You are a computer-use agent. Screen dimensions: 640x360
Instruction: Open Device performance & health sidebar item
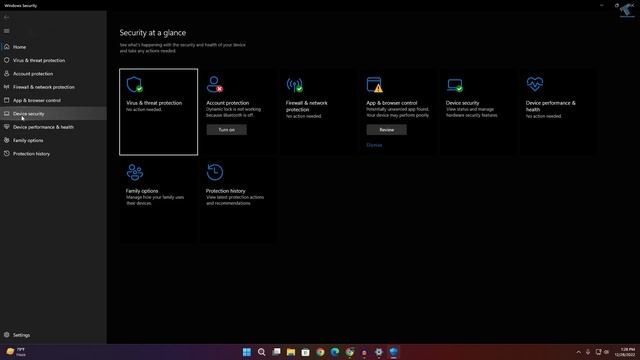tap(53, 127)
